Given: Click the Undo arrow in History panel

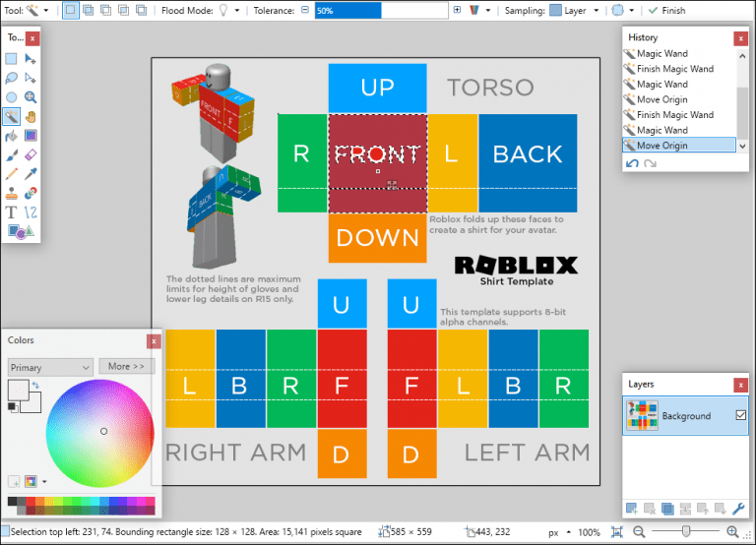Looking at the screenshot, I should 632,163.
